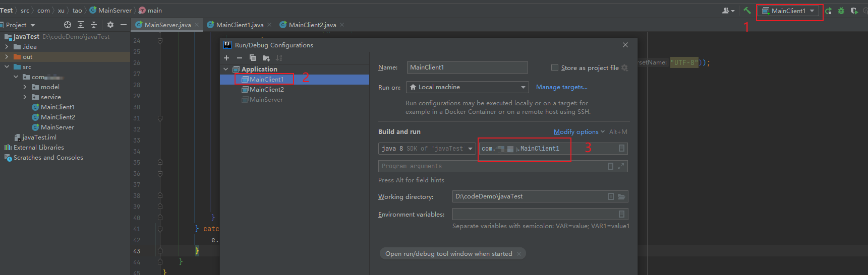Close the MainServer.java tab
Screen dimensions: 868x275
point(197,25)
